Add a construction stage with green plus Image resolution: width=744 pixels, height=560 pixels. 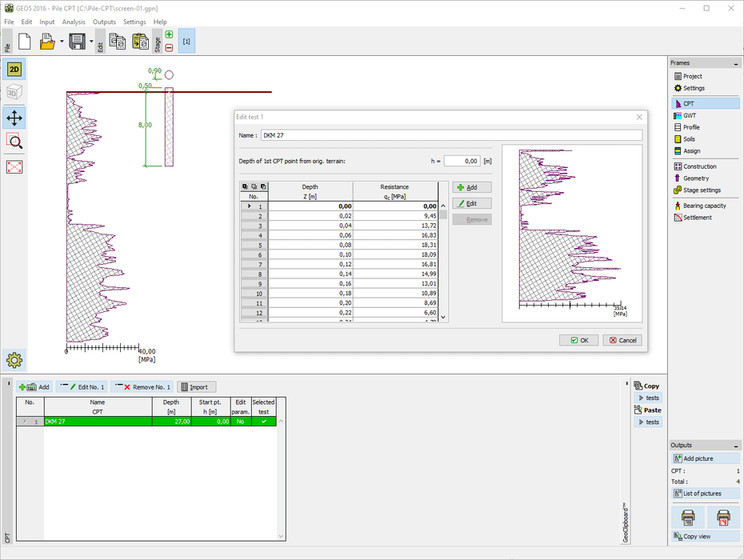[169, 34]
